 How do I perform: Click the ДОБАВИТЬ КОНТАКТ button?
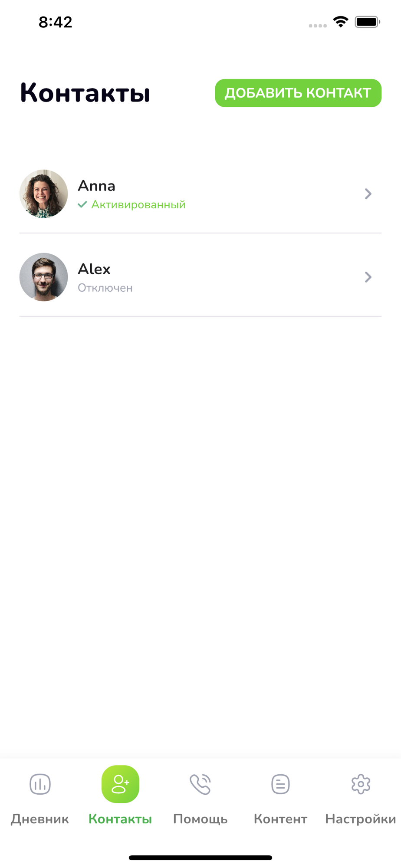(298, 93)
